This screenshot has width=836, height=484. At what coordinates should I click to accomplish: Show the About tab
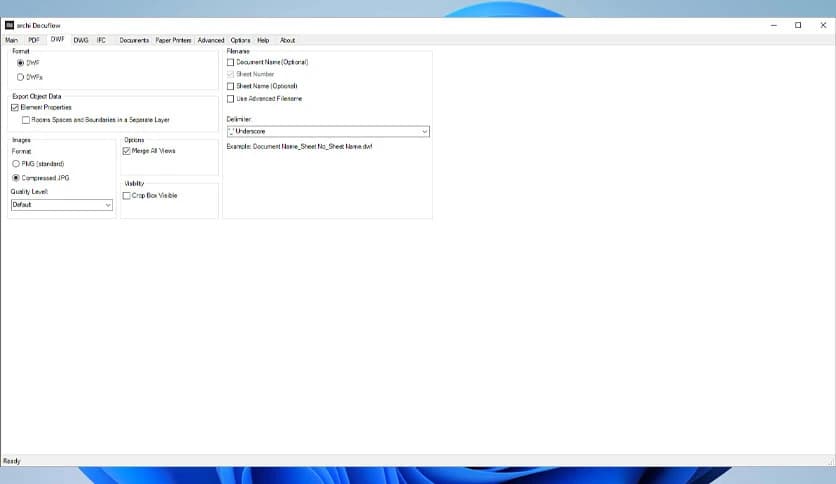[x=287, y=40]
